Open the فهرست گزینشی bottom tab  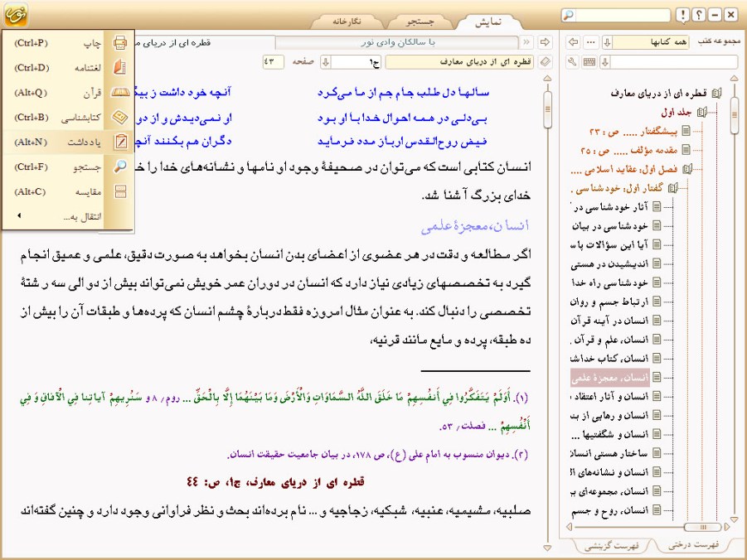611,546
